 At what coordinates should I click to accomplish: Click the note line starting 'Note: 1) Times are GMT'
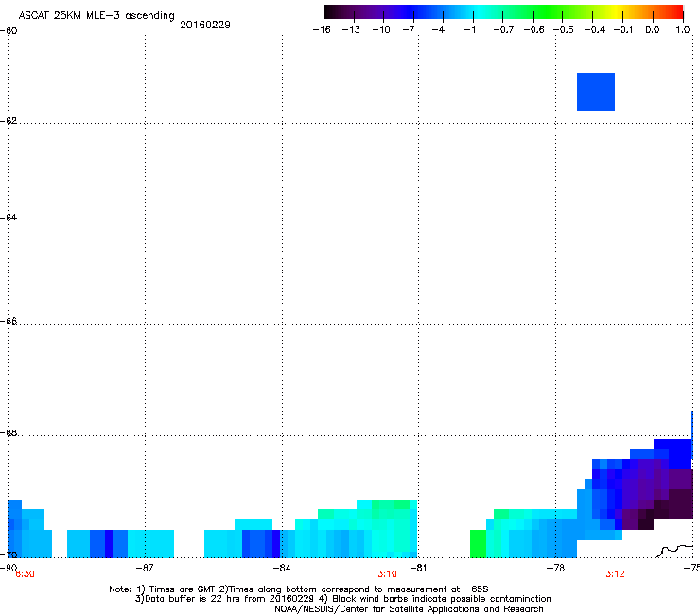pos(299,589)
